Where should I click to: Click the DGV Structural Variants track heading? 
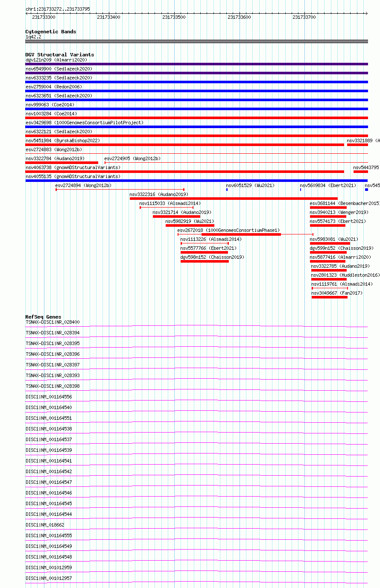coord(60,55)
